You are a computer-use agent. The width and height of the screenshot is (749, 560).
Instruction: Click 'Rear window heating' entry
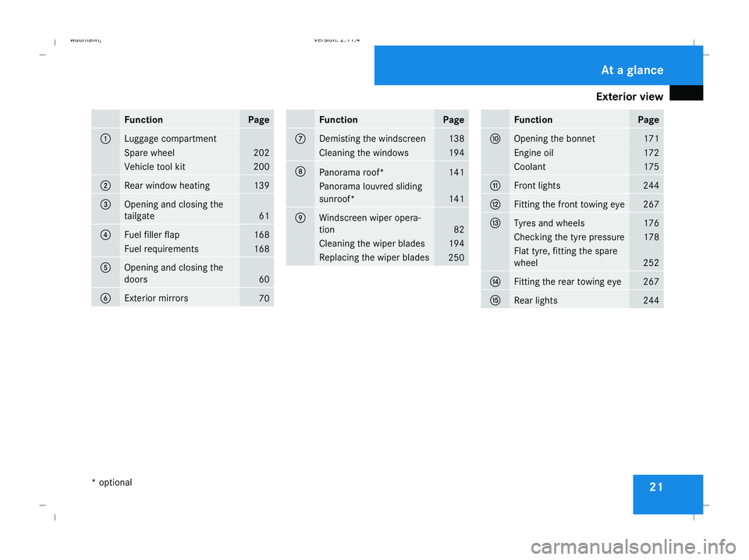click(x=167, y=186)
